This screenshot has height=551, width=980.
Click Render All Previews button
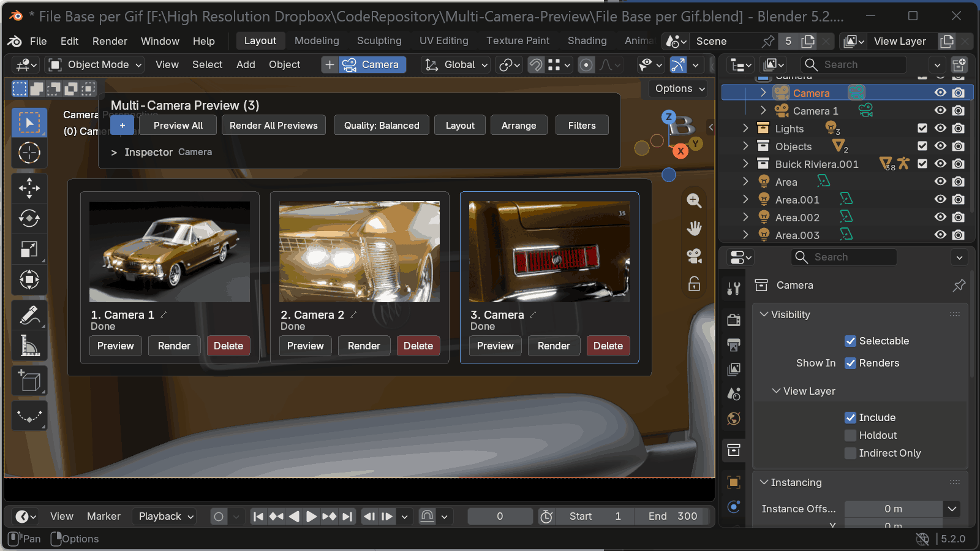[x=273, y=125]
